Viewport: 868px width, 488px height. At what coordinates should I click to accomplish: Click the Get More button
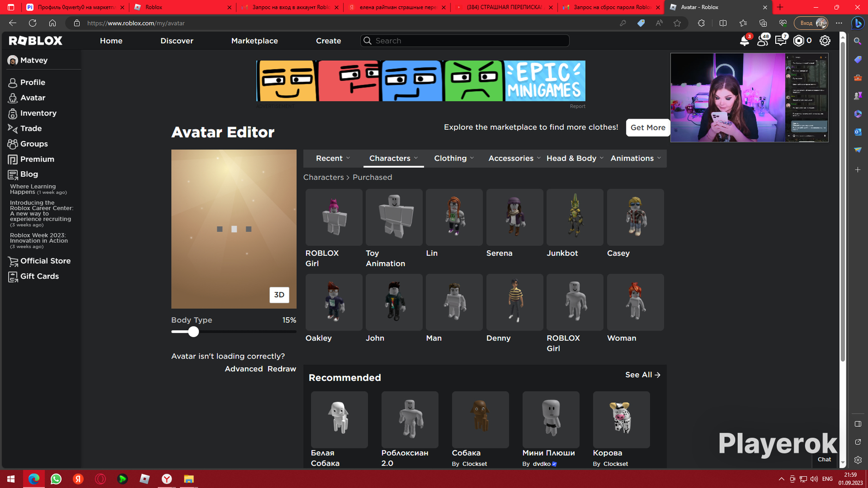(x=648, y=128)
